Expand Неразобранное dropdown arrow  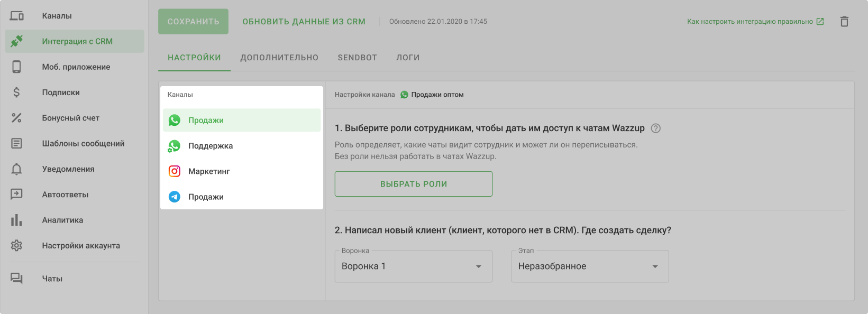pyautogui.click(x=655, y=266)
